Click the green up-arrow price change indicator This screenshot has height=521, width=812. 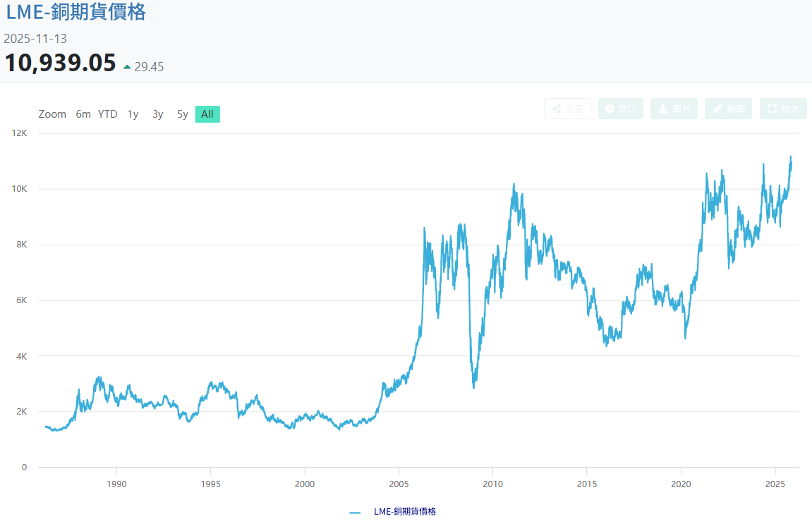tap(127, 67)
